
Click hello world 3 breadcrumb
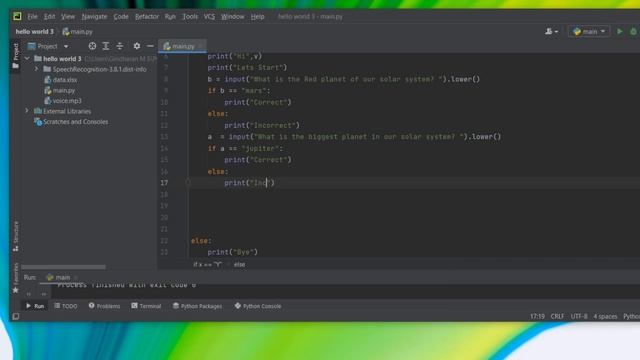point(35,31)
